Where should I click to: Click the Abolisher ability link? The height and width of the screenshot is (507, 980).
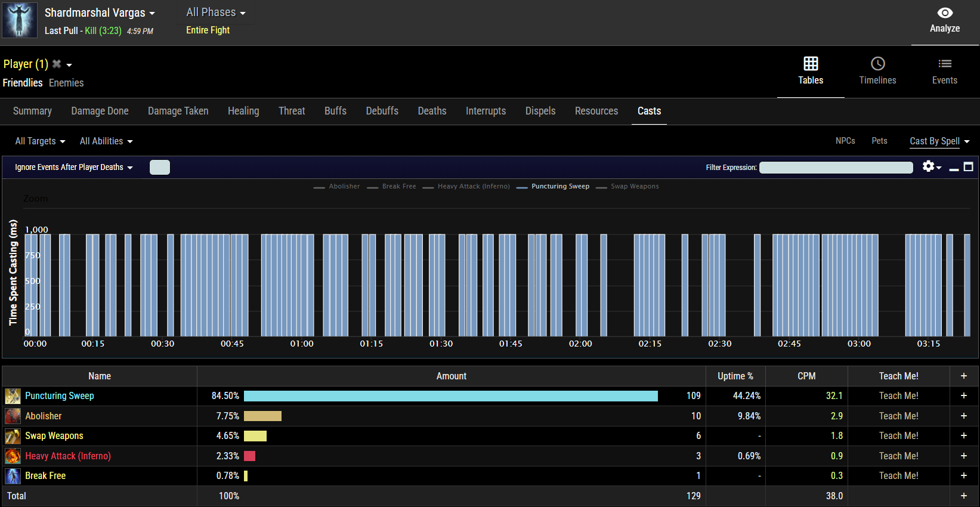[43, 416]
